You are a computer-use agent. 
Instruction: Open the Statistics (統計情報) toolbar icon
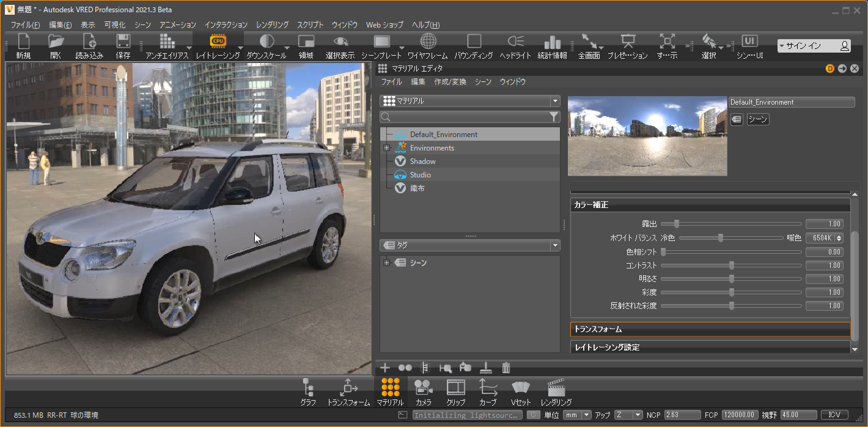[552, 42]
